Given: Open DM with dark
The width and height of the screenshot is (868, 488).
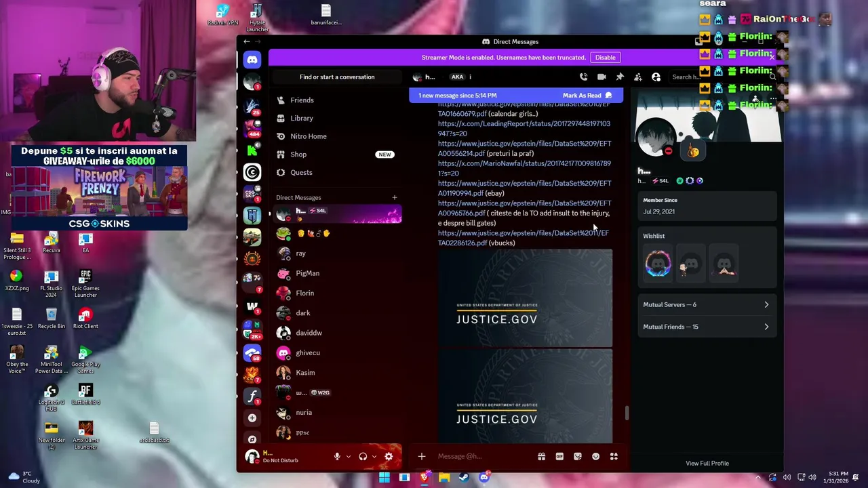Looking at the screenshot, I should pyautogui.click(x=338, y=313).
